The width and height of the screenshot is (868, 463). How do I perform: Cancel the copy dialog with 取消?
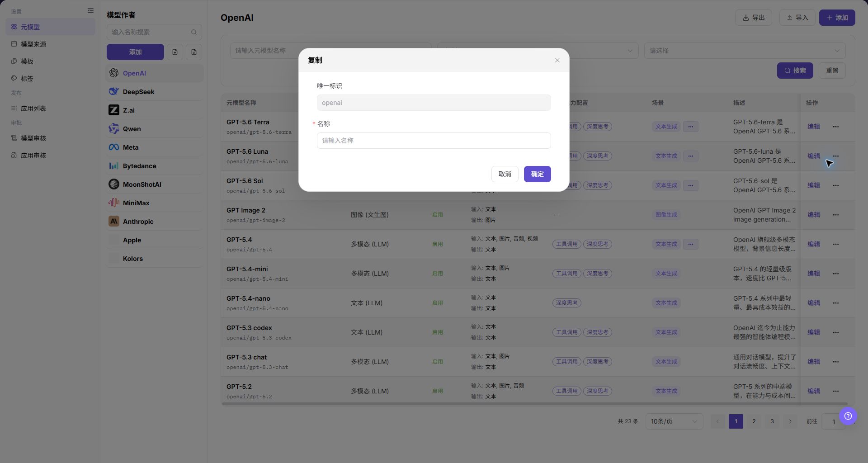[x=505, y=174]
